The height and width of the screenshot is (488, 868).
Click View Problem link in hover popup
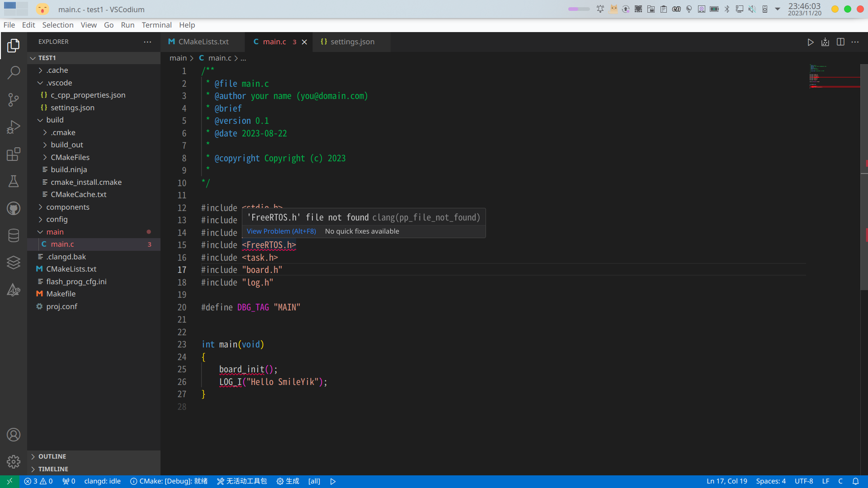click(x=281, y=231)
